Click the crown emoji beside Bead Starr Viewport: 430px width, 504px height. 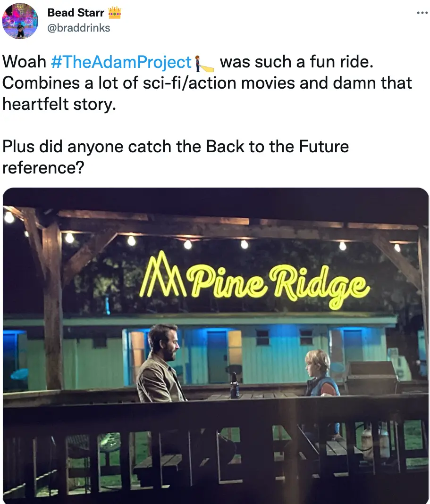coord(115,13)
